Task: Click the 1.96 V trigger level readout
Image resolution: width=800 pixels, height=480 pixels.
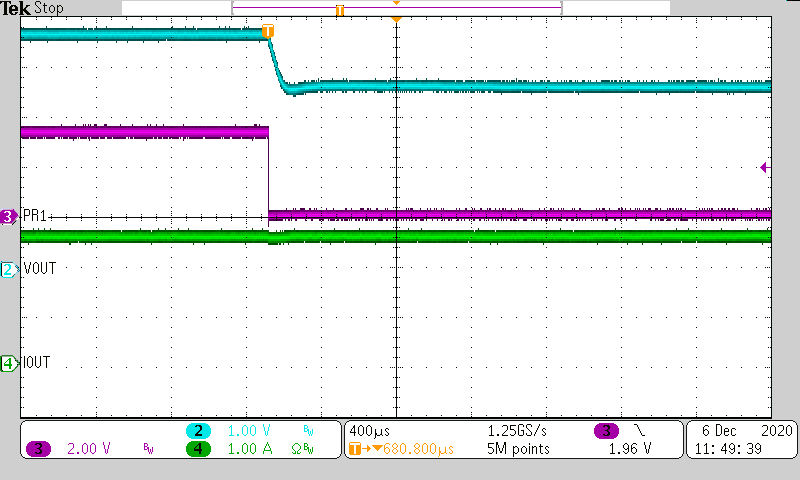Action: click(x=630, y=449)
